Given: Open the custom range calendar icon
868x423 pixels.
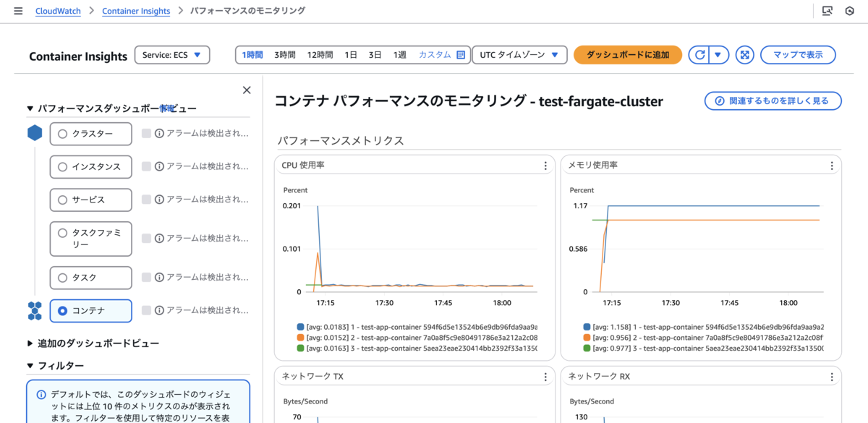Looking at the screenshot, I should pos(461,55).
